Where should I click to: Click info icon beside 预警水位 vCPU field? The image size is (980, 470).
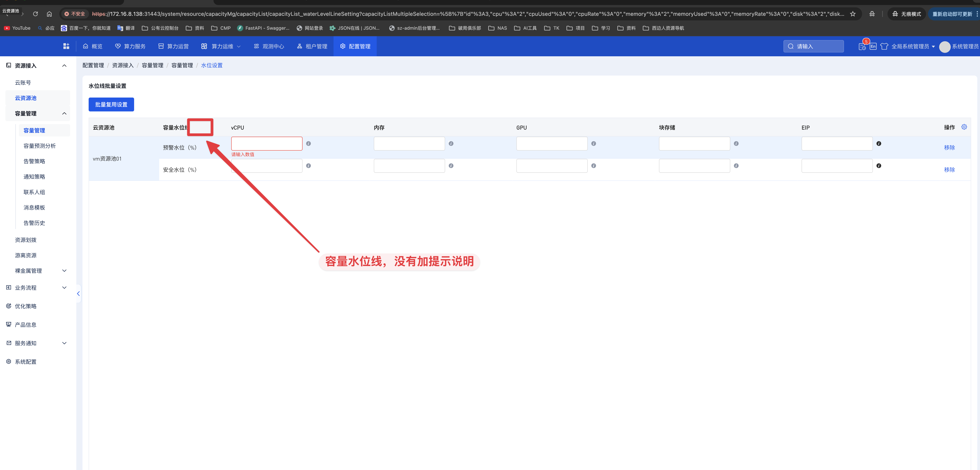tap(308, 143)
